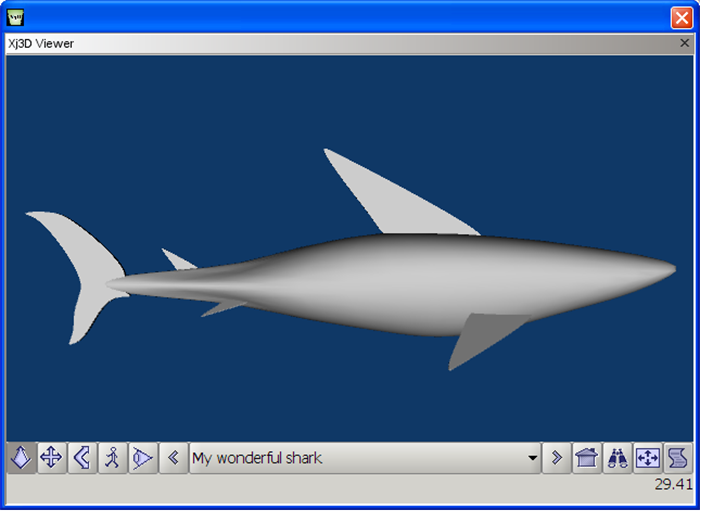Viewport: 701px width, 511px height.
Task: Click the frame rate readout 29.41
Action: click(x=673, y=484)
